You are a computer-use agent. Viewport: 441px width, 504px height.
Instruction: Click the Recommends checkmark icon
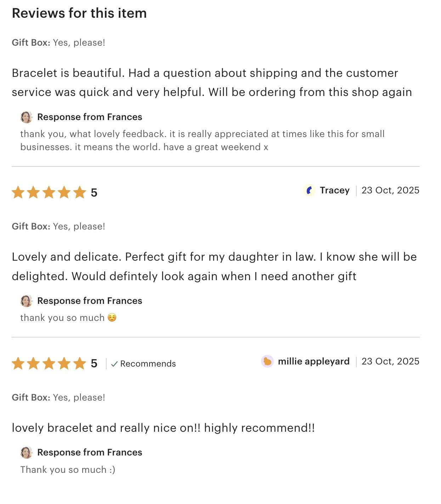click(114, 364)
